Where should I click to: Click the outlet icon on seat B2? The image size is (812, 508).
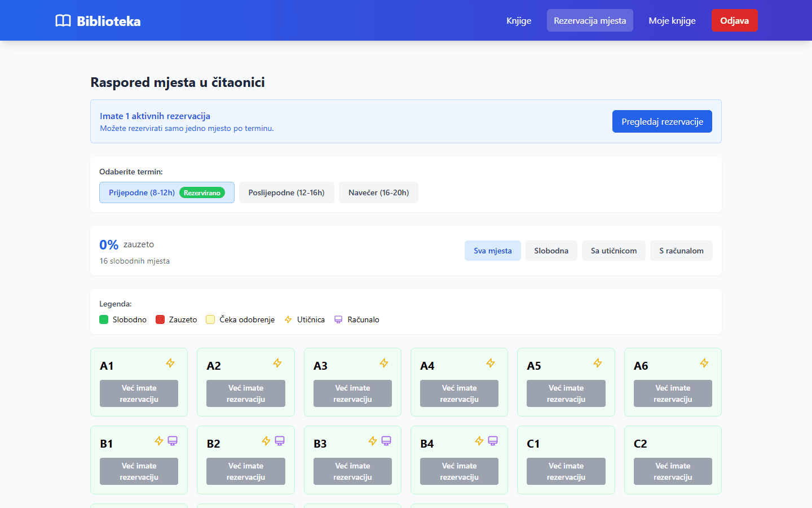point(266,441)
